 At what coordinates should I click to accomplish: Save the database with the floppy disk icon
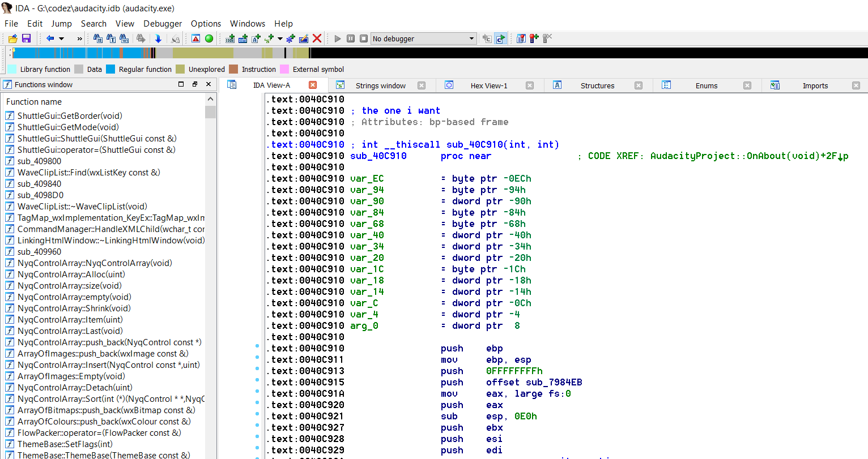point(26,38)
